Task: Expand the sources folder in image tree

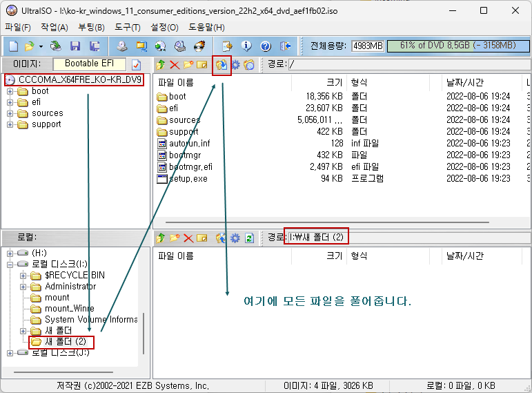Action: tap(10, 113)
